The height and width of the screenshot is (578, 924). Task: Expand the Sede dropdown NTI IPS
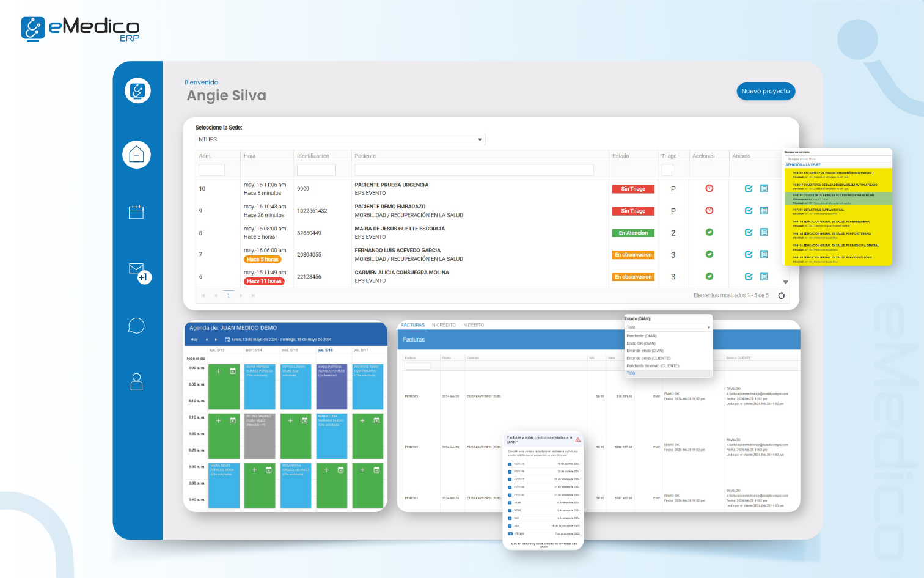[x=340, y=139]
